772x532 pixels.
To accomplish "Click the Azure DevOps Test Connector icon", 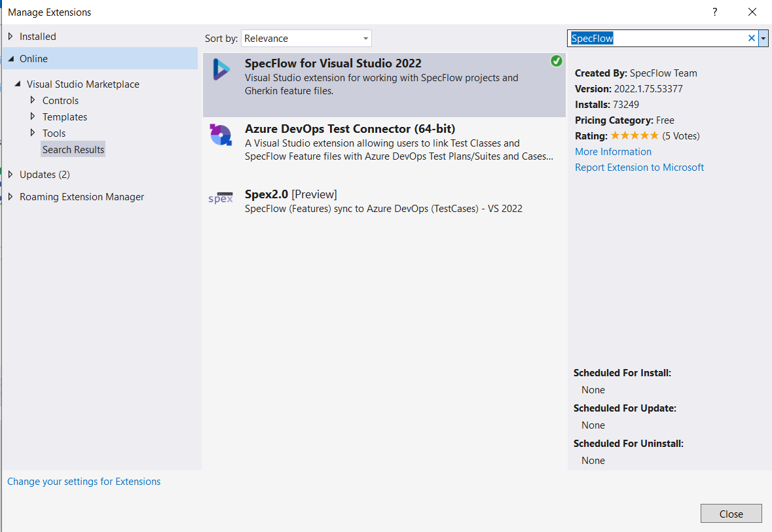I will (x=221, y=135).
